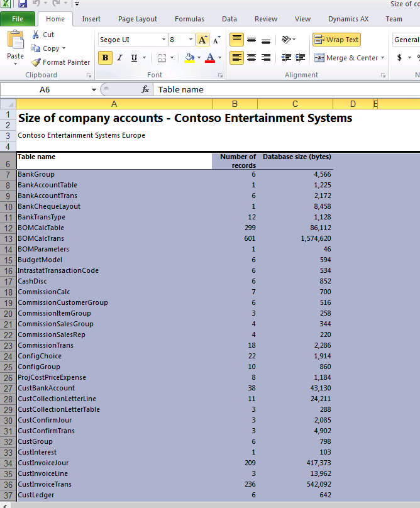Open the File menu button
Viewport: 420px width, 508px height.
coord(18,19)
